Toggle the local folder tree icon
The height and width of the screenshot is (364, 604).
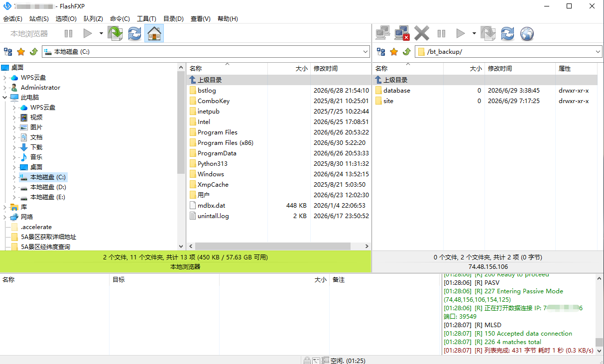8,51
